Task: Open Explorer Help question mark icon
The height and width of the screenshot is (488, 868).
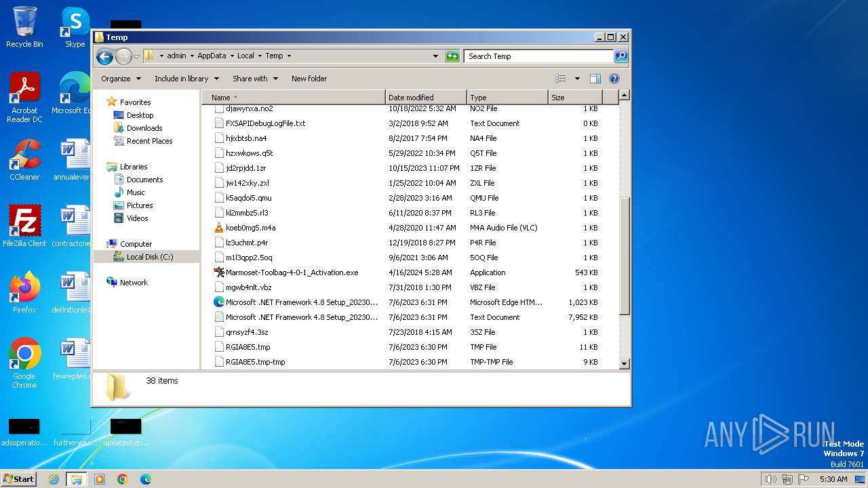Action: (x=614, y=79)
